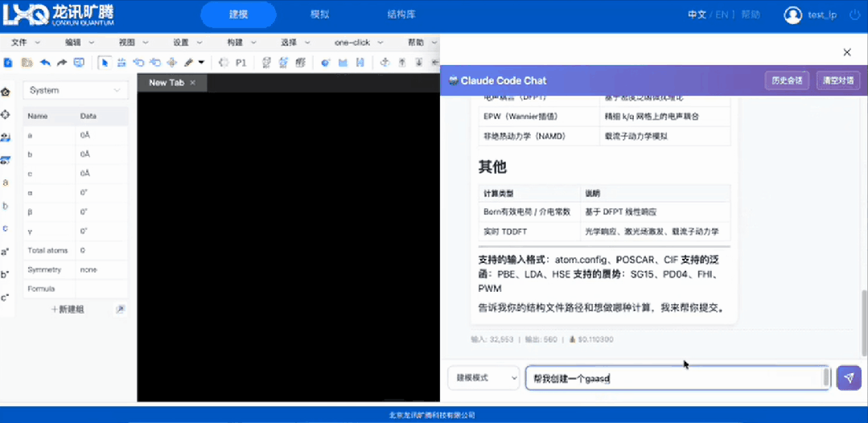
Task: Click the Formula row label
Action: (x=42, y=289)
